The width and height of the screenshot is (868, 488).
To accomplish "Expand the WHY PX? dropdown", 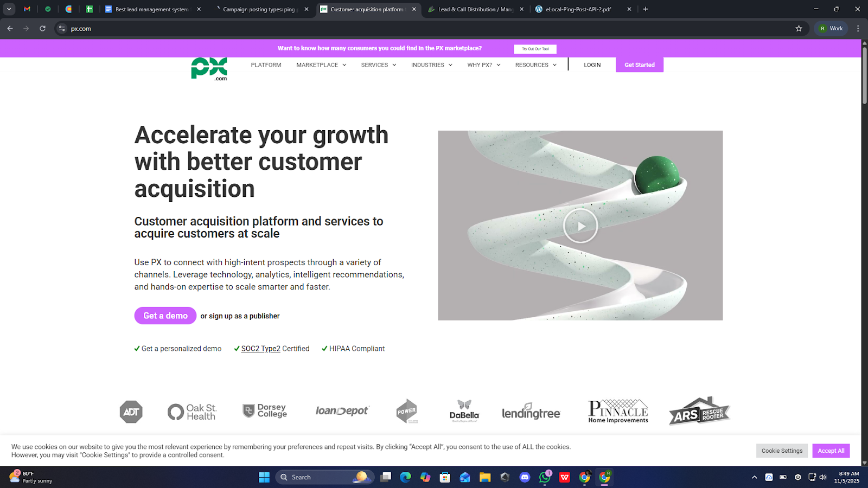I will coord(484,65).
